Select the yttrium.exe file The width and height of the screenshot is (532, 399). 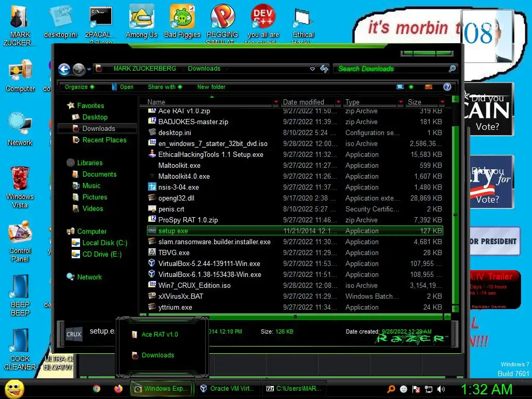point(175,307)
